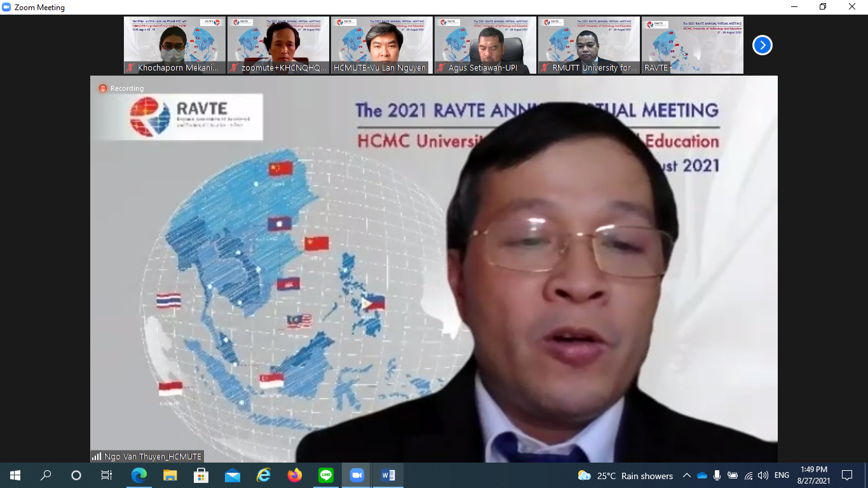The image size is (868, 488).
Task: Click muted mic icon on Khochaporn Mekani tile
Action: 131,67
